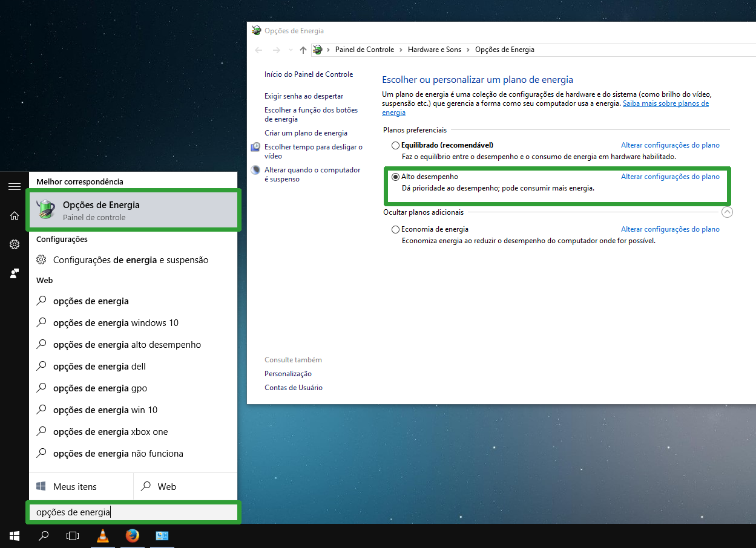Click the search icon beside 'opções de energia dell'

41,366
